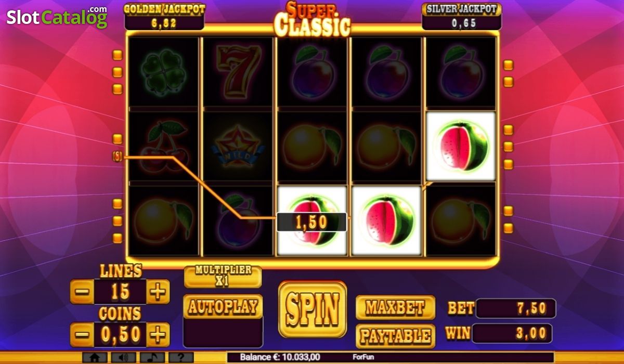Screen dimensions: 624x364
Task: Open help via the question mark icon
Action: coord(181,358)
